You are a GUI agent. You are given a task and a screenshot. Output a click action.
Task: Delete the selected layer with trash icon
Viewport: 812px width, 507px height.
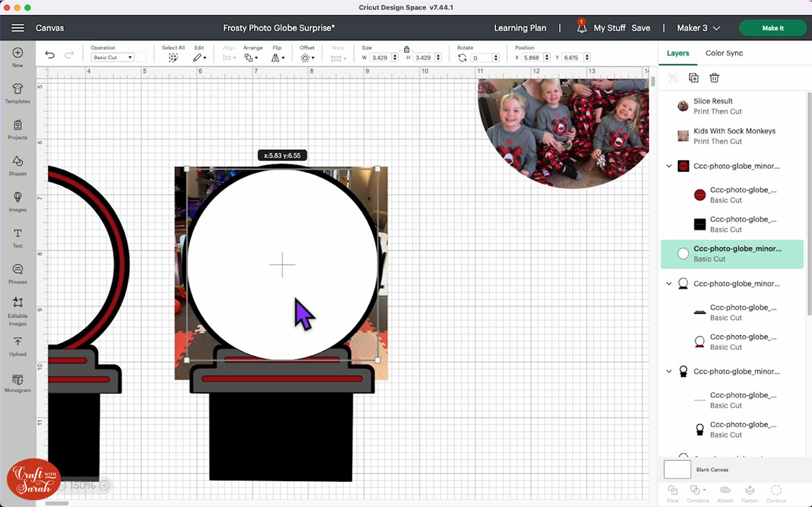714,78
